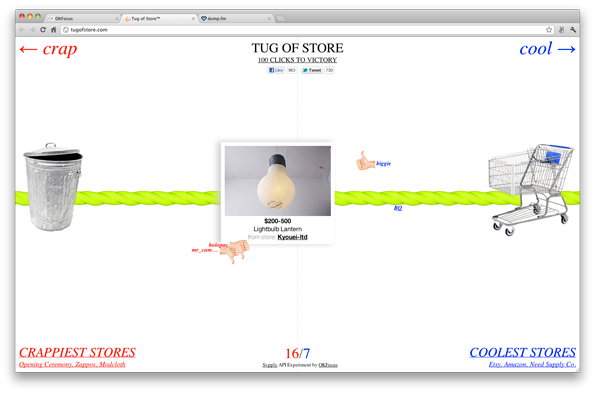Vote cool with the blue arrow link
595x393 pixels.
tap(547, 49)
